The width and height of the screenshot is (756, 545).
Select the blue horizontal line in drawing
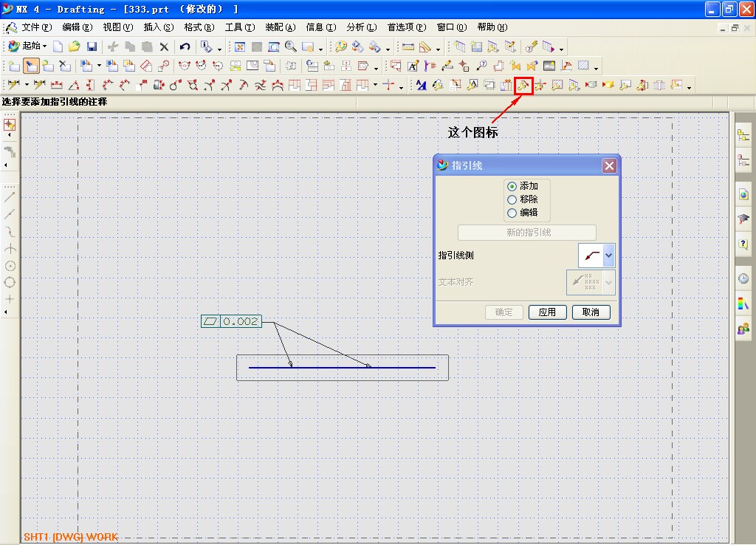342,368
